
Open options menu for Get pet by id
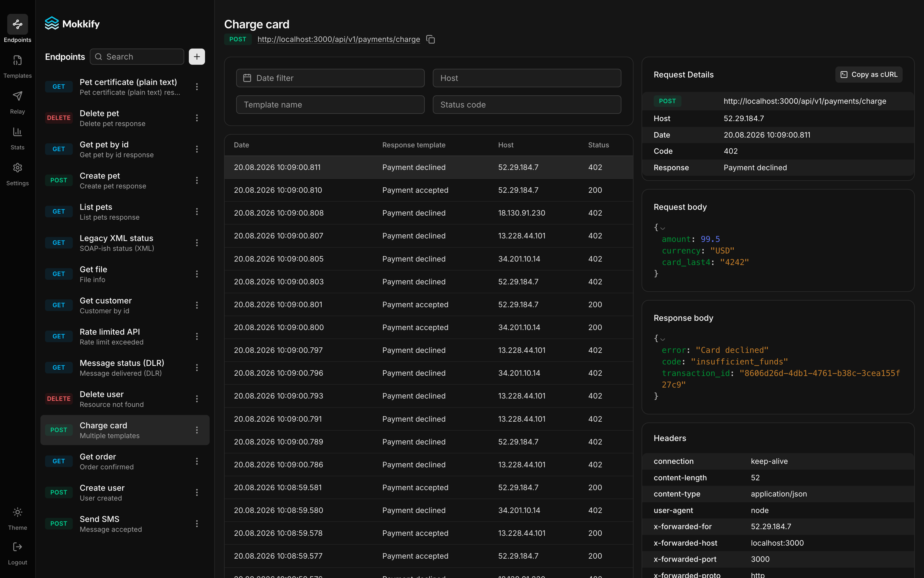(x=197, y=149)
